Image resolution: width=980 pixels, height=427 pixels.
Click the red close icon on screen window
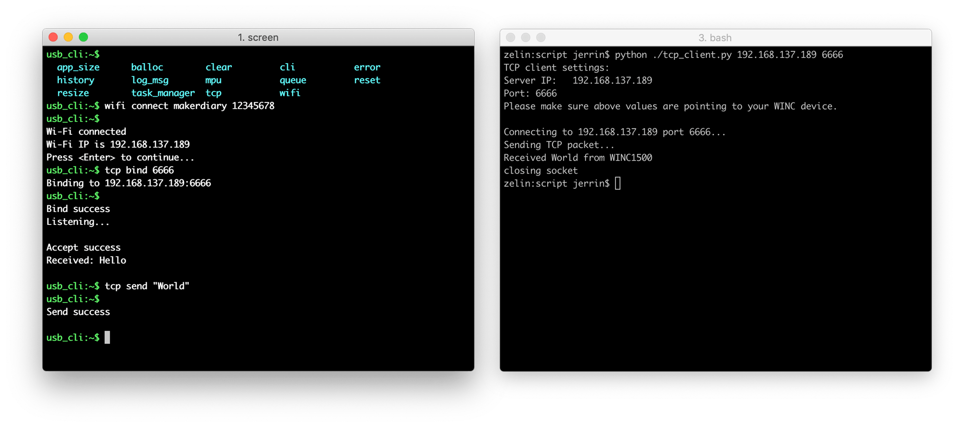point(53,37)
